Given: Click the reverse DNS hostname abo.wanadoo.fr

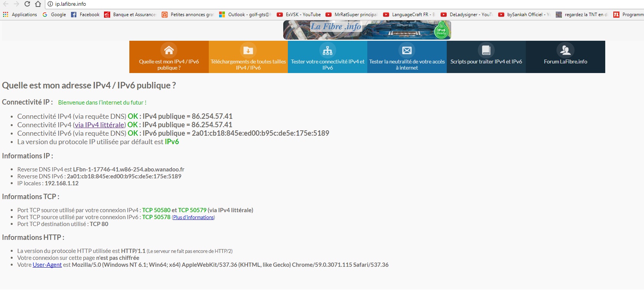Looking at the screenshot, I should point(129,170).
